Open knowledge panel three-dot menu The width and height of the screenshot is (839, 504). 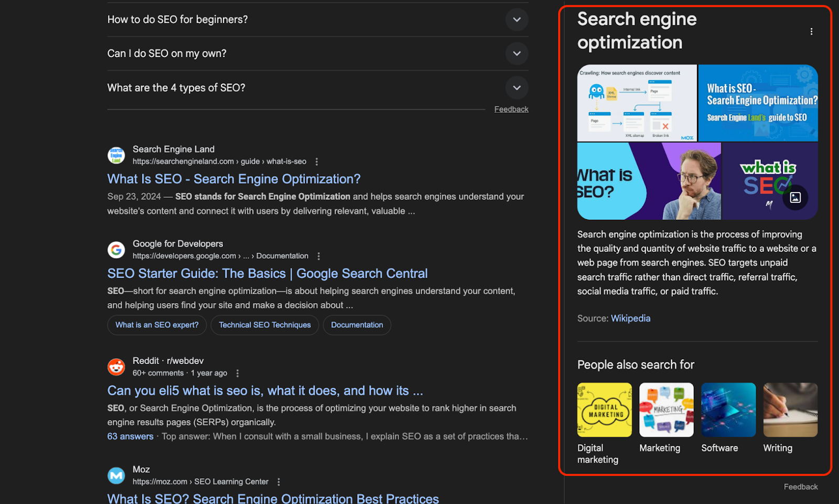(811, 31)
